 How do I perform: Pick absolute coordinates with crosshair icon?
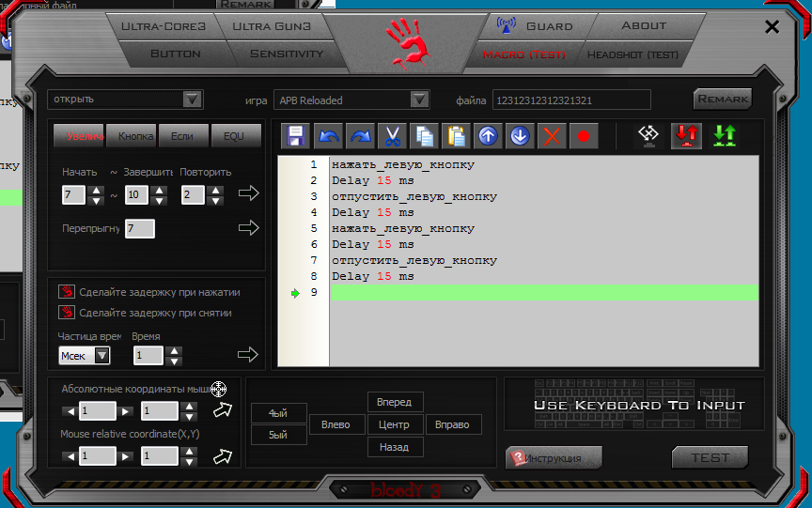219,389
